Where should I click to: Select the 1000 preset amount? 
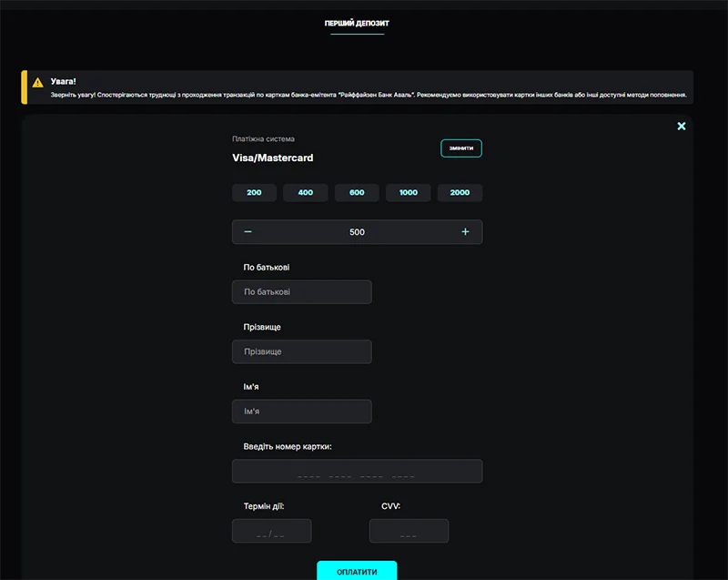pos(408,192)
